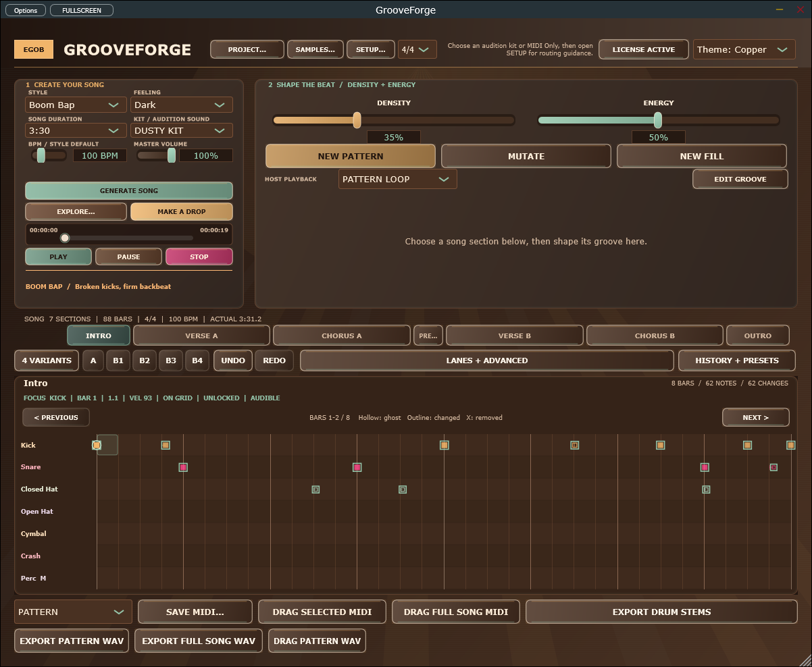
Task: Click MAKE A DROP
Action: point(182,211)
